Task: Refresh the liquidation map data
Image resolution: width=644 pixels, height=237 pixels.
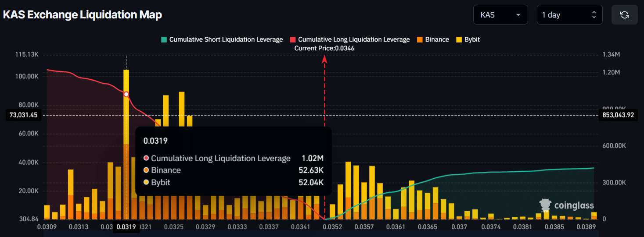Action: [x=624, y=15]
